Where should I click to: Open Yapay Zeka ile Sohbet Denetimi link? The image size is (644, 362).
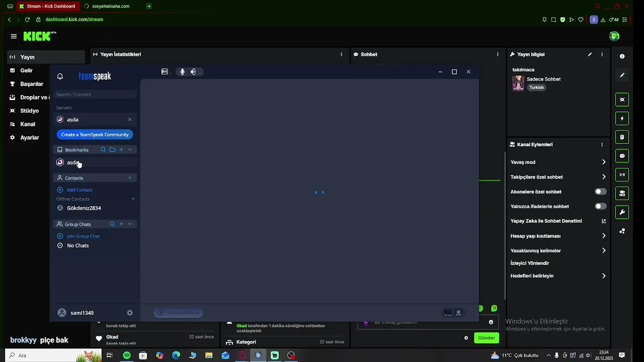tap(558, 221)
